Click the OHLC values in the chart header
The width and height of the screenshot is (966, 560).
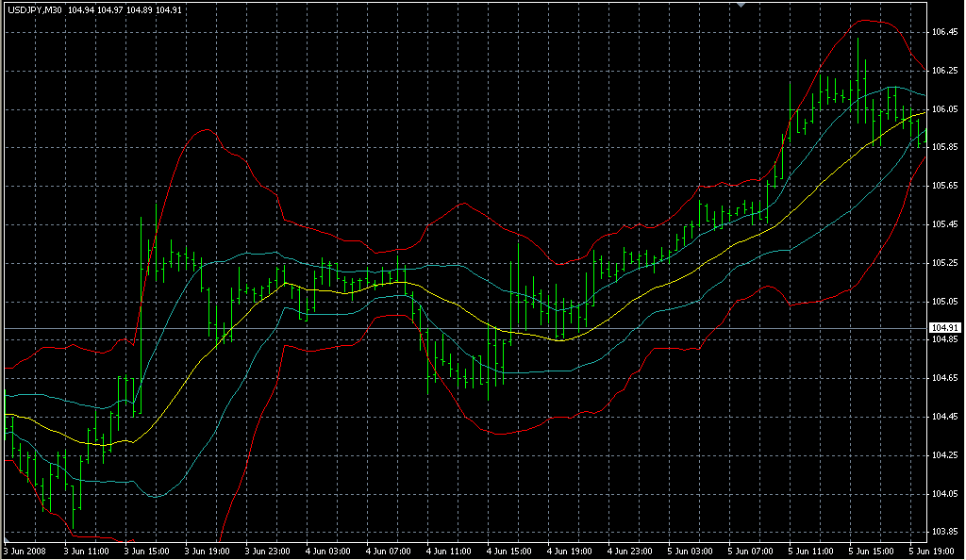coord(125,9)
